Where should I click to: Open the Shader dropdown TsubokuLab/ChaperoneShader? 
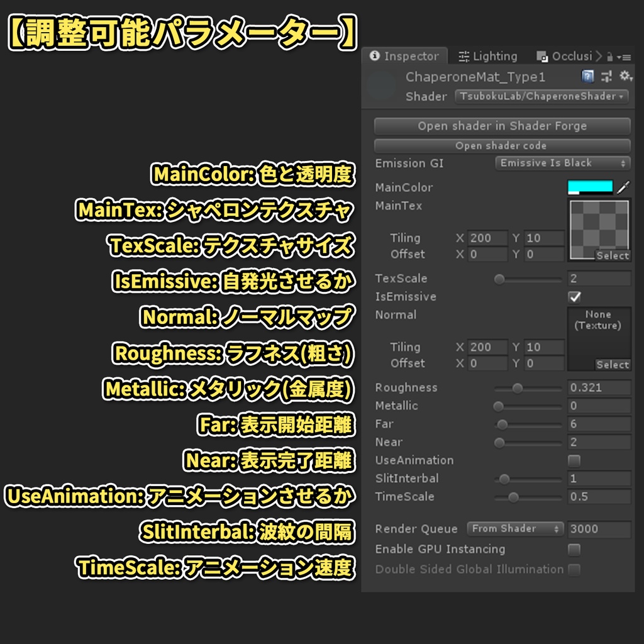tap(542, 96)
